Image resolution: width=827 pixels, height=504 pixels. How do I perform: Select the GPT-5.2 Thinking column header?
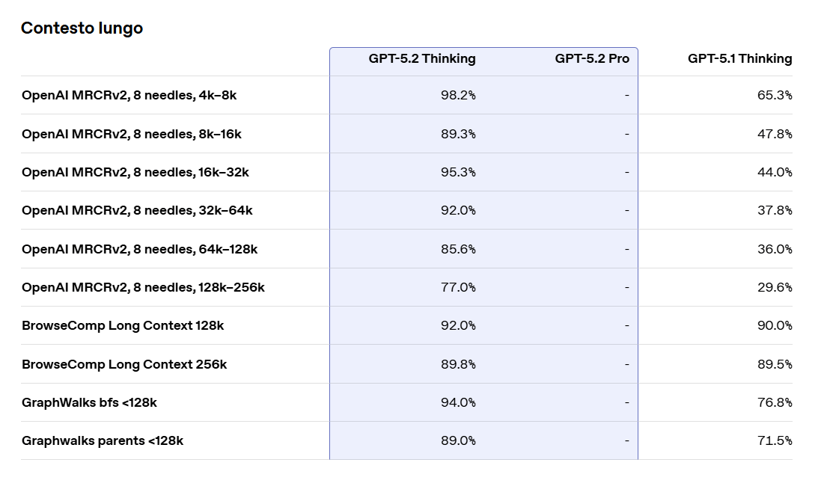pyautogui.click(x=421, y=59)
